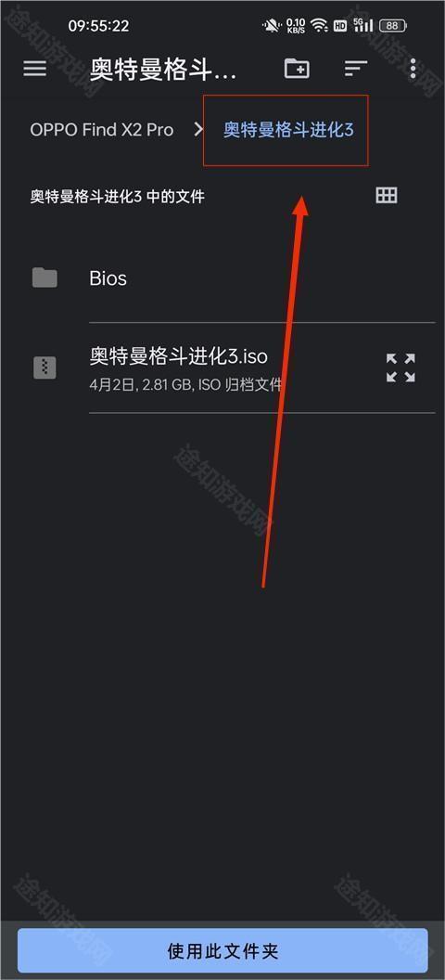Switch file list to grid view
Viewport: 445px width, 980px height.
387,195
